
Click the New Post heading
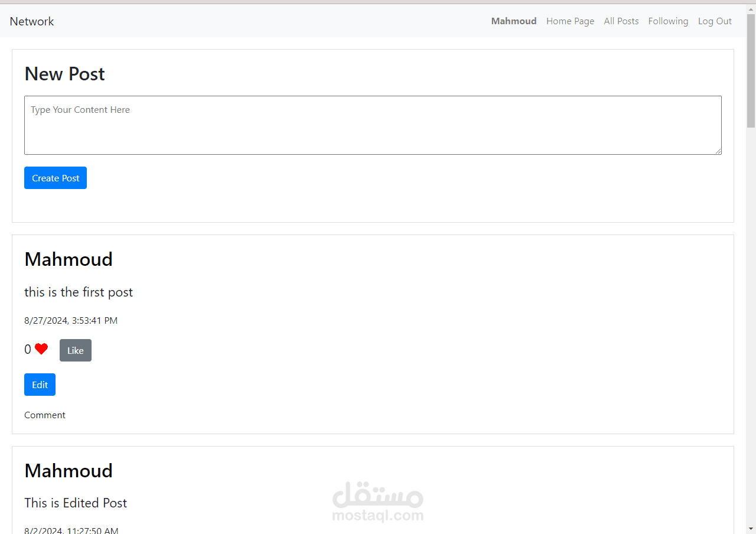[64, 74]
